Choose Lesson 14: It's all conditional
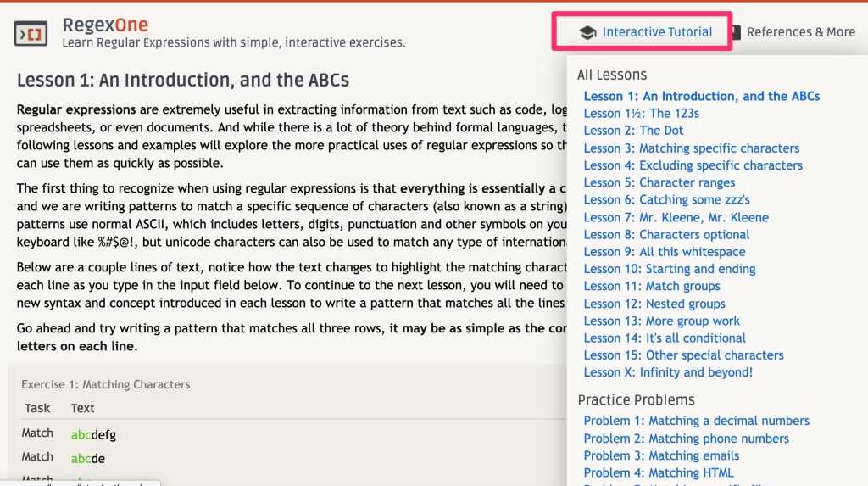This screenshot has height=486, width=868. (665, 338)
